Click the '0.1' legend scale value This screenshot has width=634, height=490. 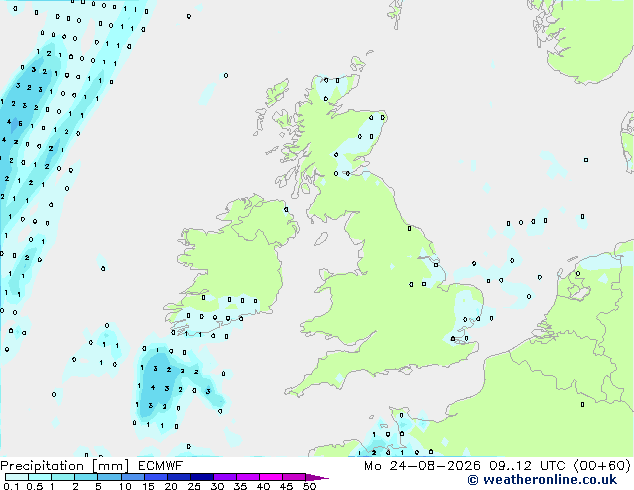(x=11, y=486)
